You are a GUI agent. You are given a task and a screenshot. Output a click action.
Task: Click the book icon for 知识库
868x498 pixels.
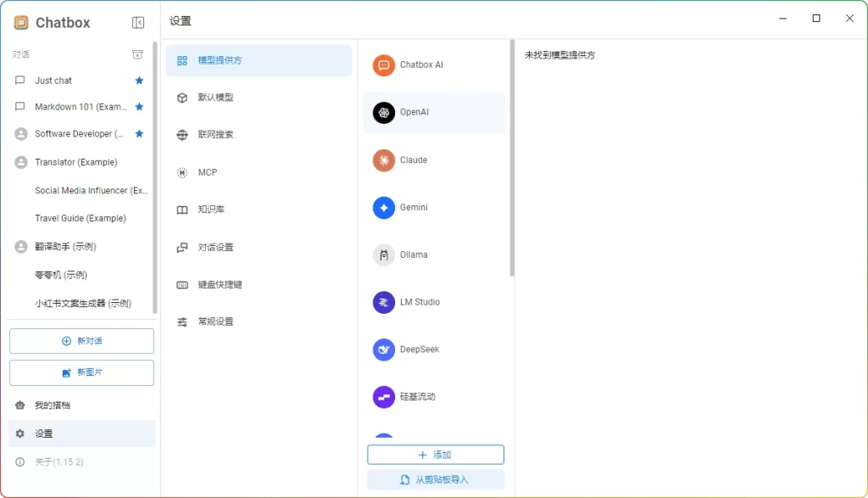(182, 210)
